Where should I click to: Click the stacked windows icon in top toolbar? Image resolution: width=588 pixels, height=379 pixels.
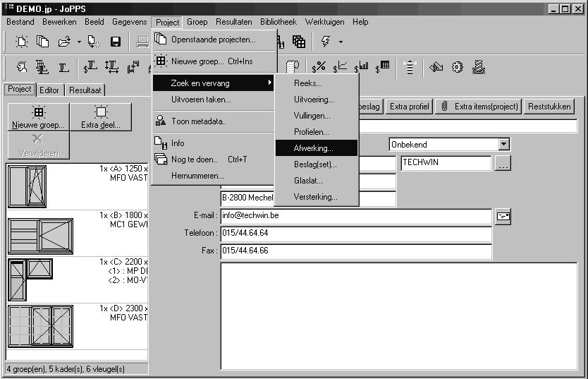299,41
